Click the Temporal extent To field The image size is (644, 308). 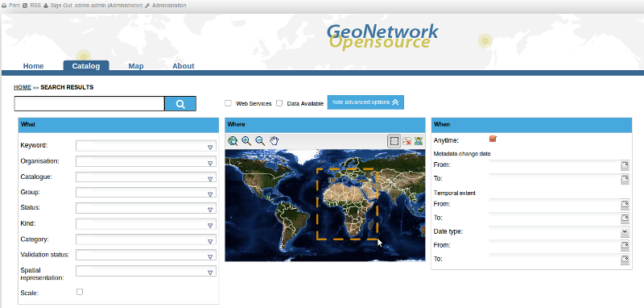click(x=555, y=218)
